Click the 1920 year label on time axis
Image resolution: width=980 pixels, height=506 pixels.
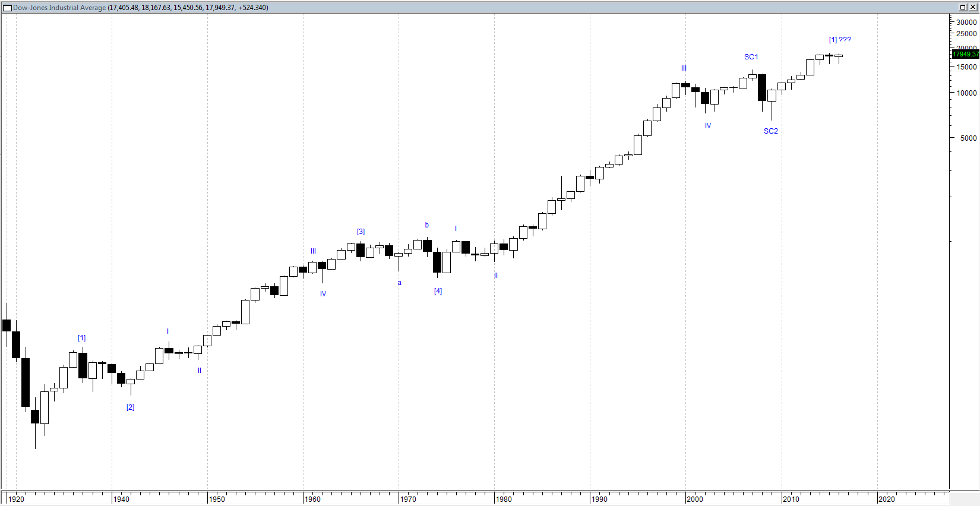click(x=16, y=499)
